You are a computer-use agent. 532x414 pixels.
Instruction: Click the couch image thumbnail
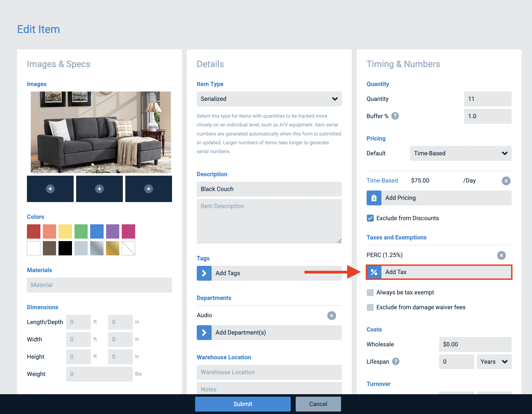101,132
